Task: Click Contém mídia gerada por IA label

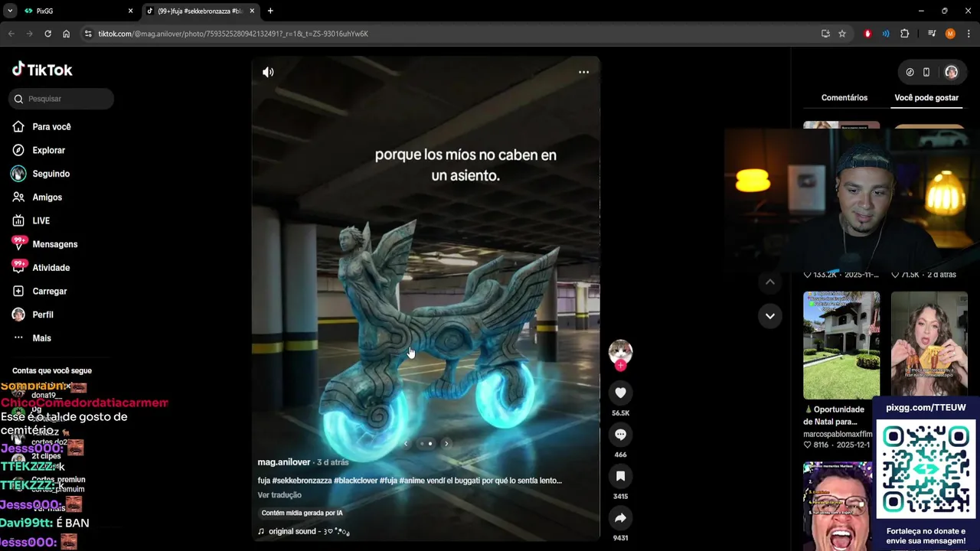Action: (302, 513)
